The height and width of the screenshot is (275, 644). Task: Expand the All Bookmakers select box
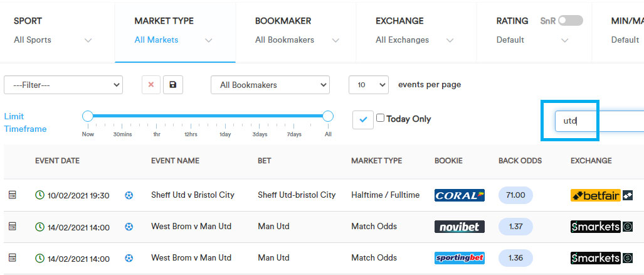270,85
